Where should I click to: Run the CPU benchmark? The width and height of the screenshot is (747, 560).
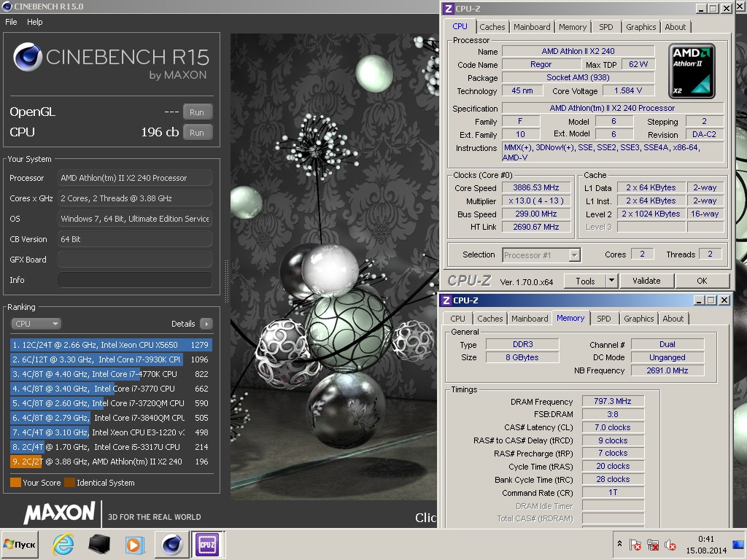197,133
